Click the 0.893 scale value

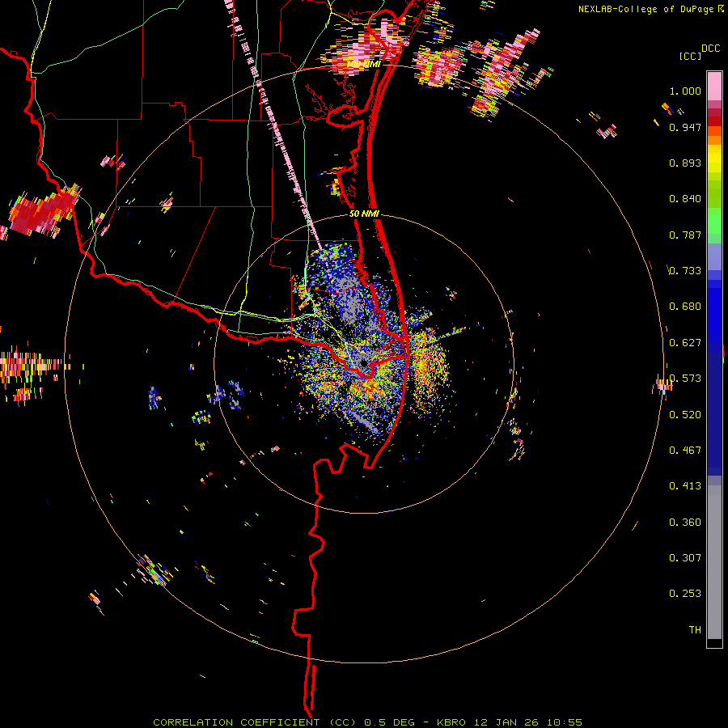[x=685, y=163]
